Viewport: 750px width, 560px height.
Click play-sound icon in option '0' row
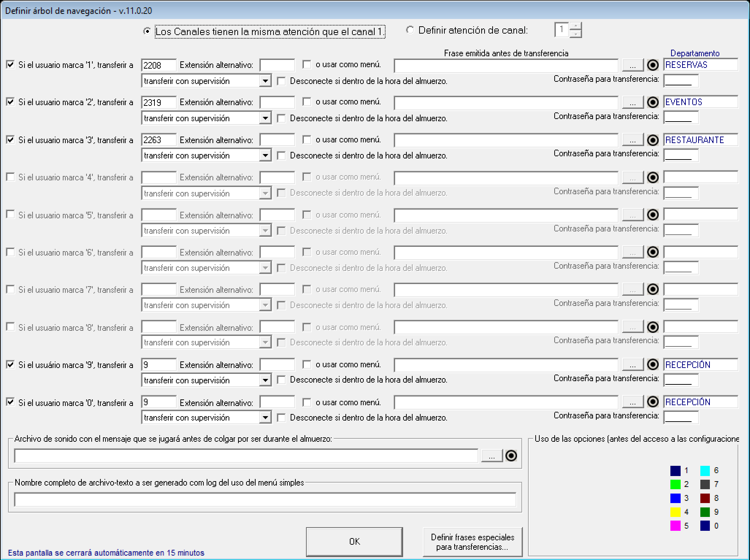653,402
